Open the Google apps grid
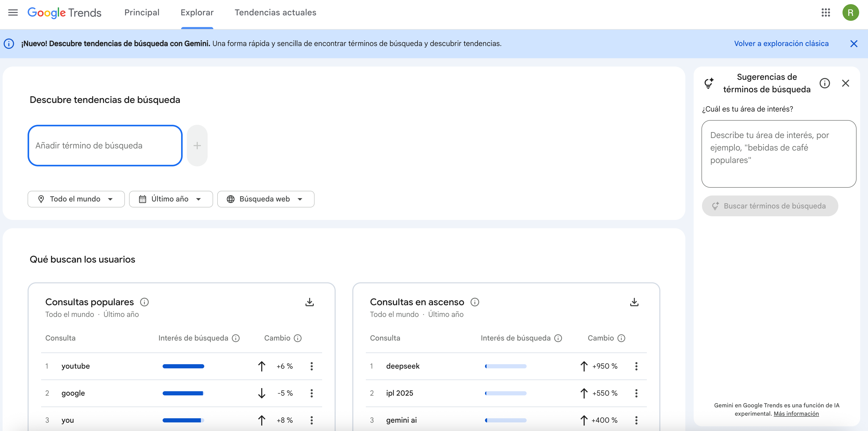 point(826,12)
